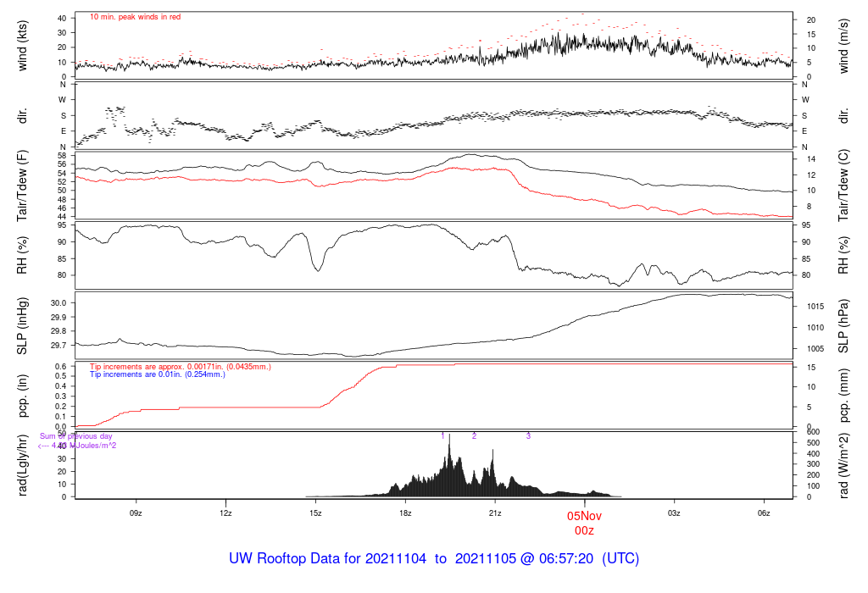Click the 'Sum of previous day' annotation
Image resolution: width=868 pixels, height=593 pixels.
coord(75,436)
